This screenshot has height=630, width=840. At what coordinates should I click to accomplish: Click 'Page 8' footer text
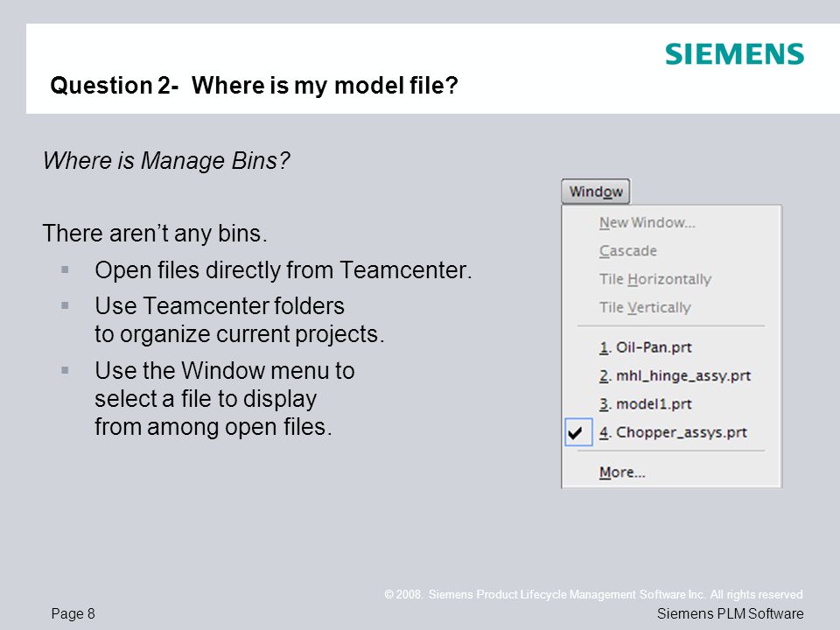tap(73, 613)
